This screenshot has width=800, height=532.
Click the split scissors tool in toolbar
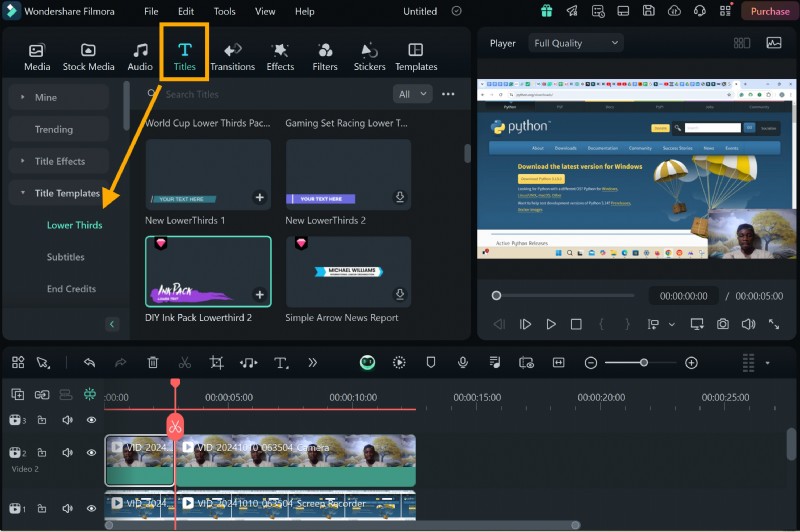(184, 363)
